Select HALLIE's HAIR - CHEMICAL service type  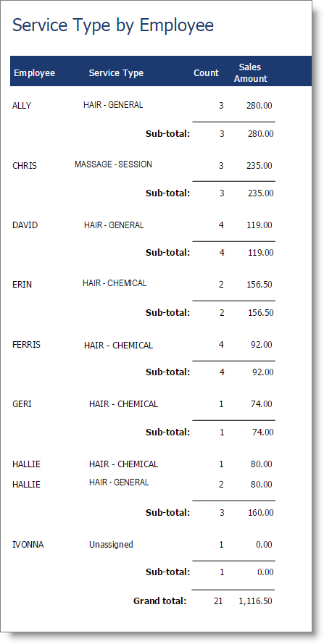pos(123,464)
